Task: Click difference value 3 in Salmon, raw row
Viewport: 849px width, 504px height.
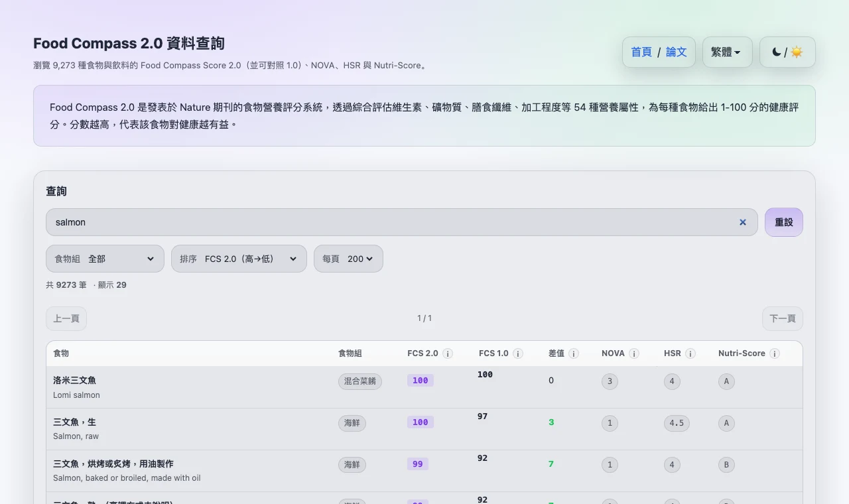Action: click(551, 422)
